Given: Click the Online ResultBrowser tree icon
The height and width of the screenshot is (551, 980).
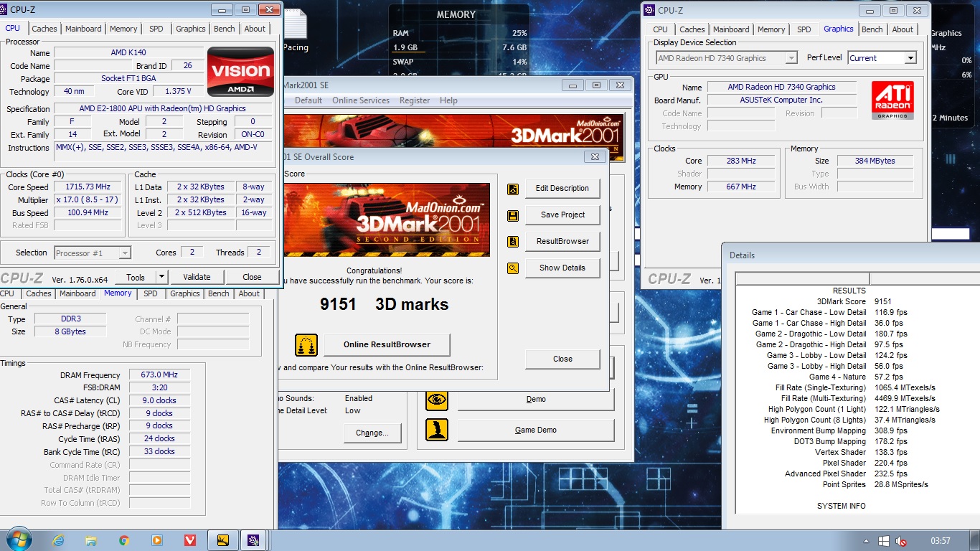Looking at the screenshot, I should [306, 345].
